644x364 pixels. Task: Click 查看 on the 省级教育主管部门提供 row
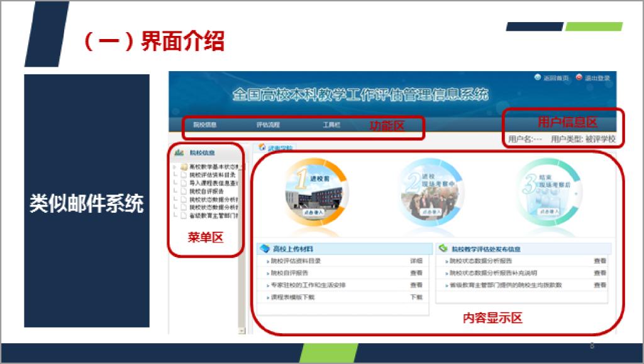[x=599, y=285]
